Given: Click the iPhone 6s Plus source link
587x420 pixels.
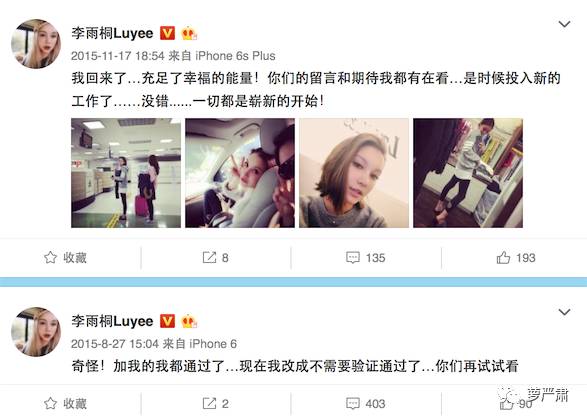Looking at the screenshot, I should [235, 56].
